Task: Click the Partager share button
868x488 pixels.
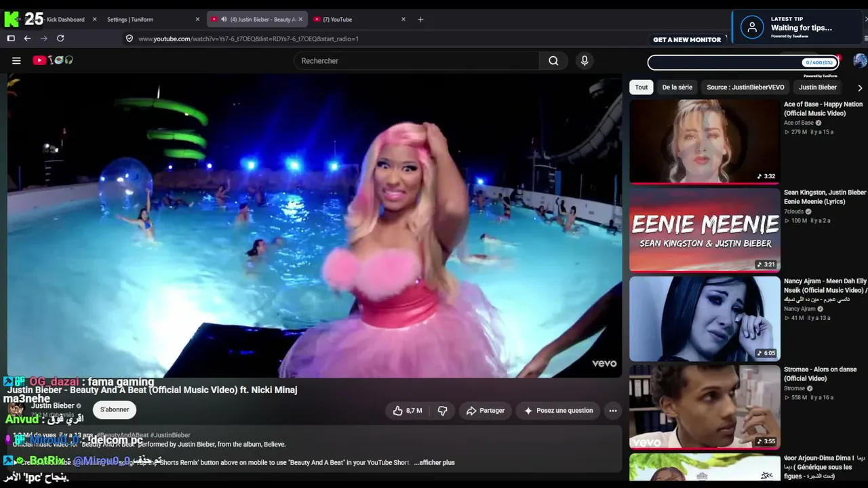Action: coord(486,411)
